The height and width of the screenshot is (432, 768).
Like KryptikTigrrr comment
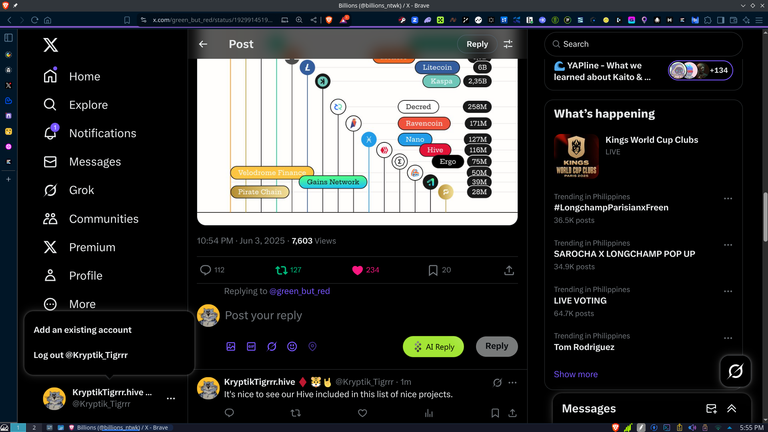(362, 413)
